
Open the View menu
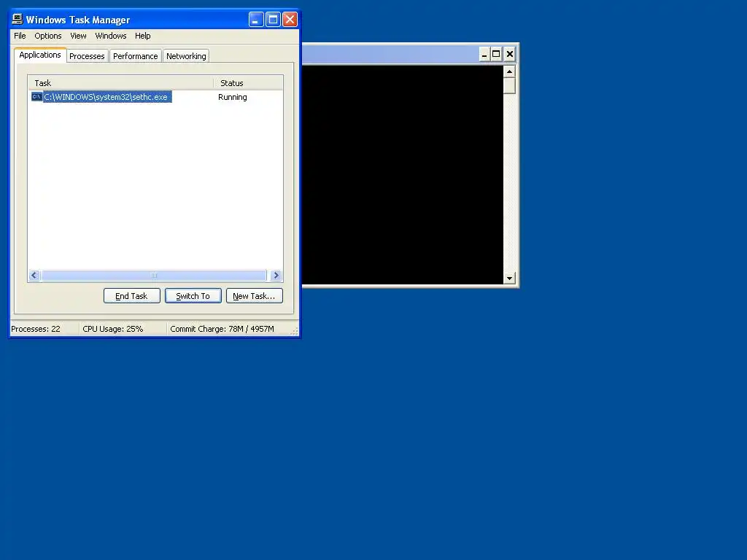[x=79, y=36]
